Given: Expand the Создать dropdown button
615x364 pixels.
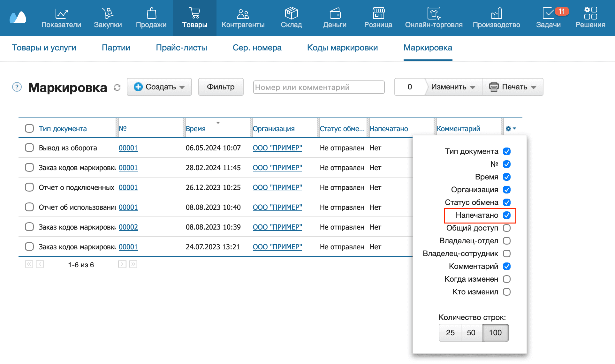Looking at the screenshot, I should pos(159,87).
